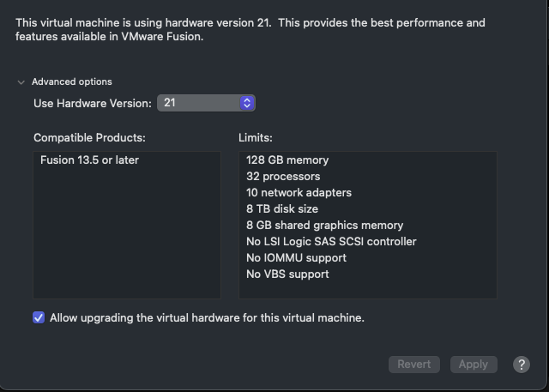The height and width of the screenshot is (392, 549).
Task: Select the No IOMMU support line
Action: (x=296, y=258)
